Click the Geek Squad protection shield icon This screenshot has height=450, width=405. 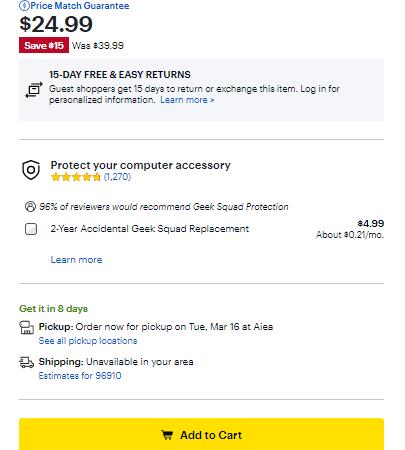pos(31,170)
